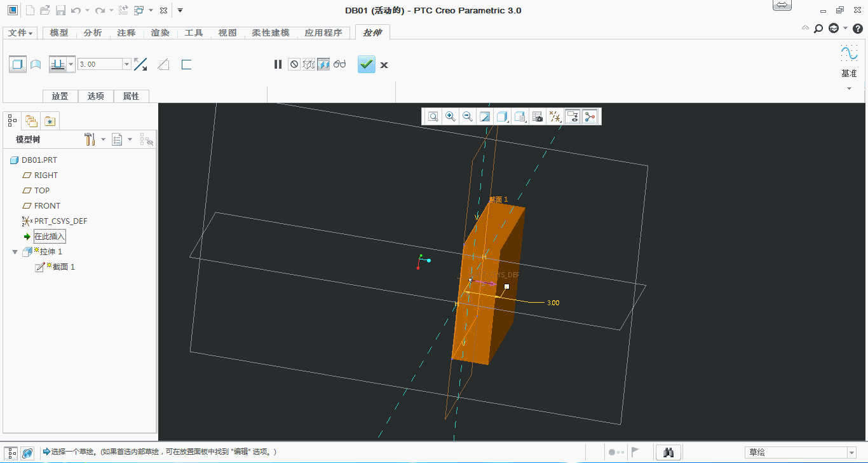Viewport: 868px width, 463px height.
Task: Open the favorites navigator tab
Action: click(x=50, y=120)
